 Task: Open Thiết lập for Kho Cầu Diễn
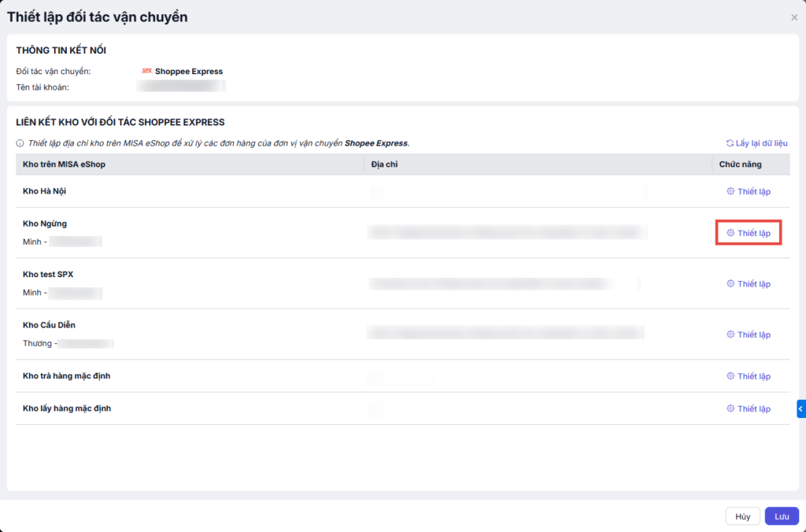753,334
